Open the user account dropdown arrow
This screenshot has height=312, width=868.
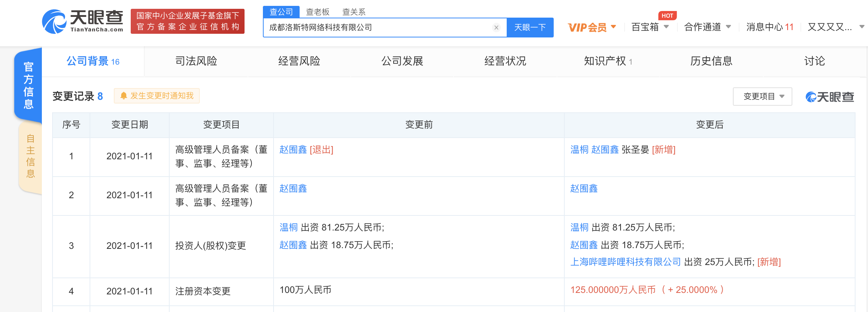pyautogui.click(x=862, y=27)
